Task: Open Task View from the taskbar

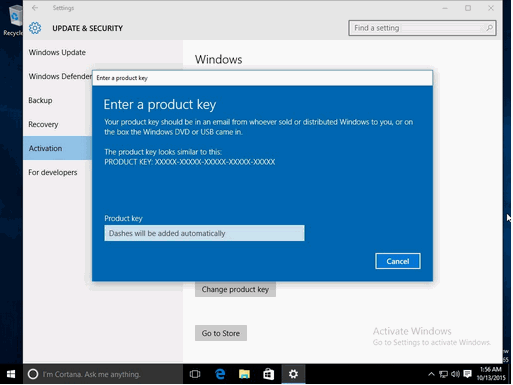Action: (x=195, y=374)
